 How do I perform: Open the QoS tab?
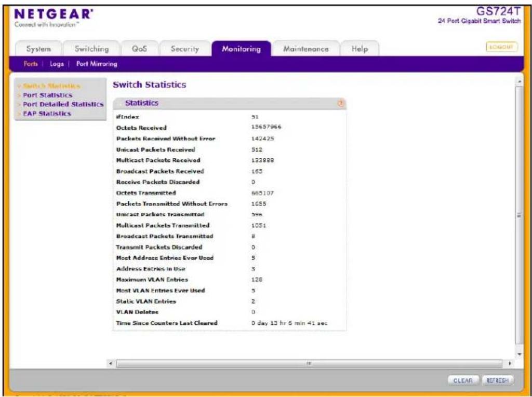[x=139, y=49]
